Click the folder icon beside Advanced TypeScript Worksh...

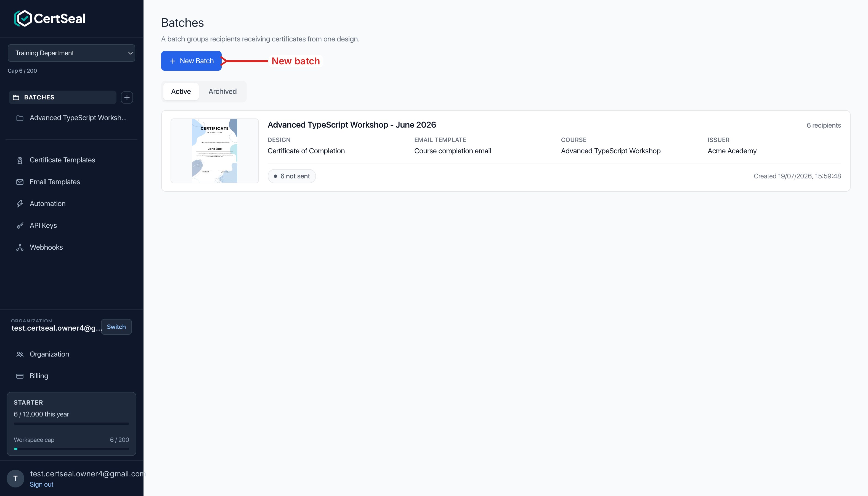pos(20,118)
